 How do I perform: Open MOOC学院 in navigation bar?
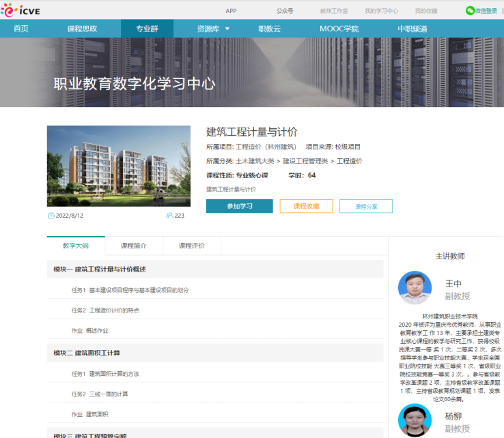click(x=339, y=29)
